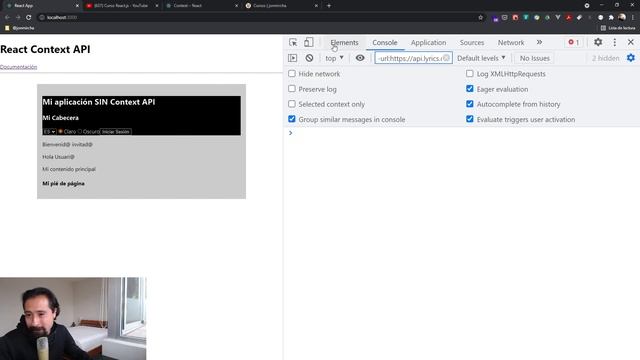Reload the page using the refresh icon
640x360 pixels.
(x=29, y=18)
